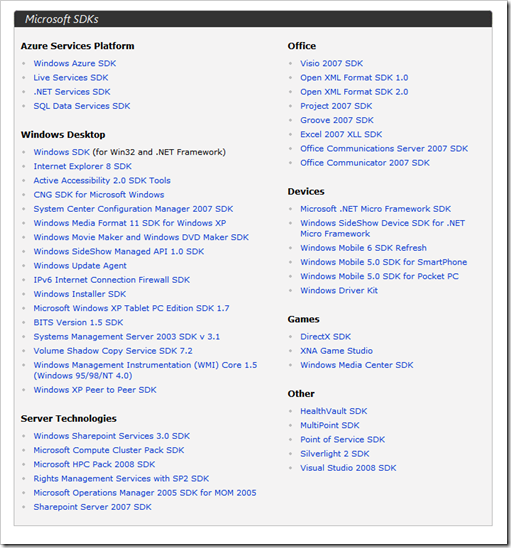Image resolution: width=511 pixels, height=548 pixels.
Task: Open Groove 2007 SDK
Action: click(337, 120)
